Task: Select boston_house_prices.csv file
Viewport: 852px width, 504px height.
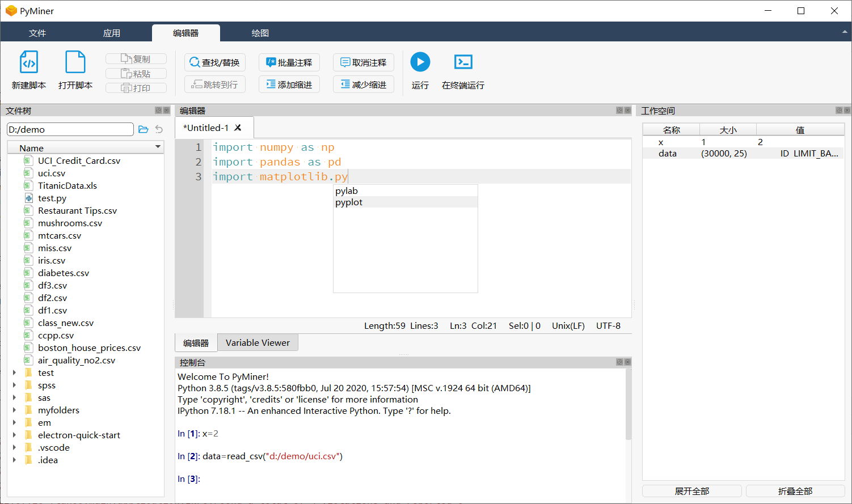Action: 89,348
